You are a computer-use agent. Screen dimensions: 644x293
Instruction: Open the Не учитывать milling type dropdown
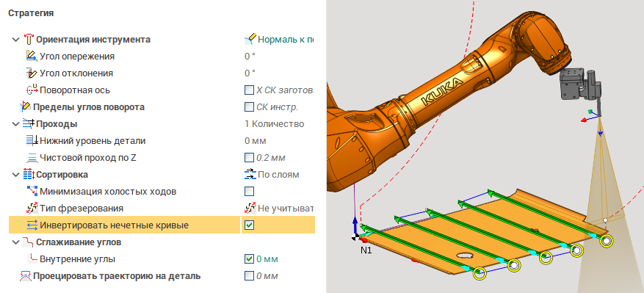(279, 209)
